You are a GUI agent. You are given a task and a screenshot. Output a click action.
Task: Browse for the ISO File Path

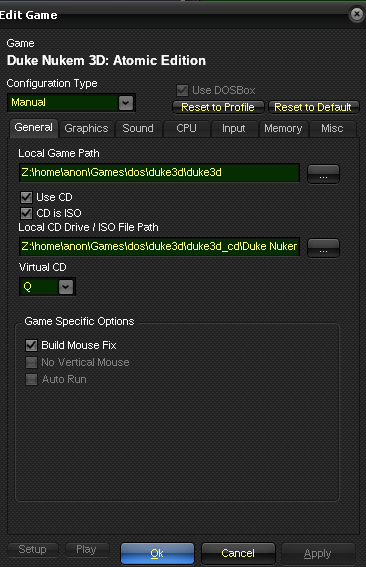323,248
